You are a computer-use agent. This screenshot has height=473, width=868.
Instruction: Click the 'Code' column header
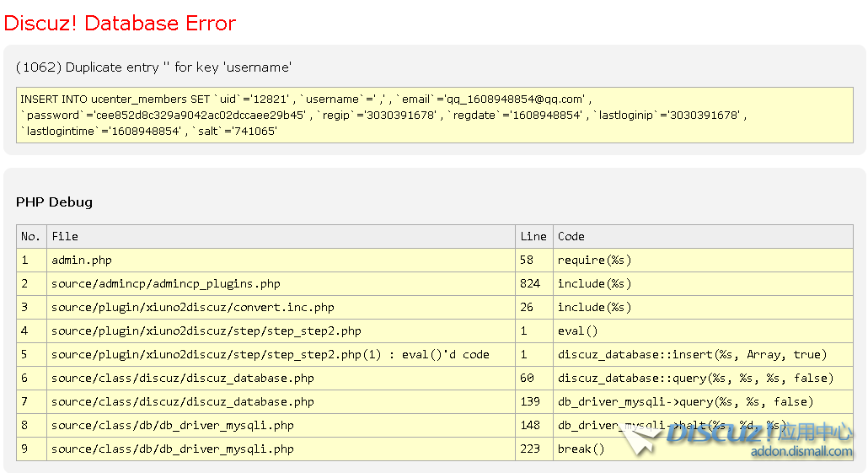click(703, 236)
